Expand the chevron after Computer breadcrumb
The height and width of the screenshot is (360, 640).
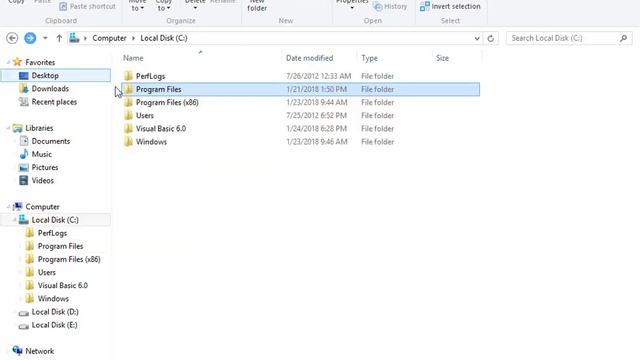133,38
